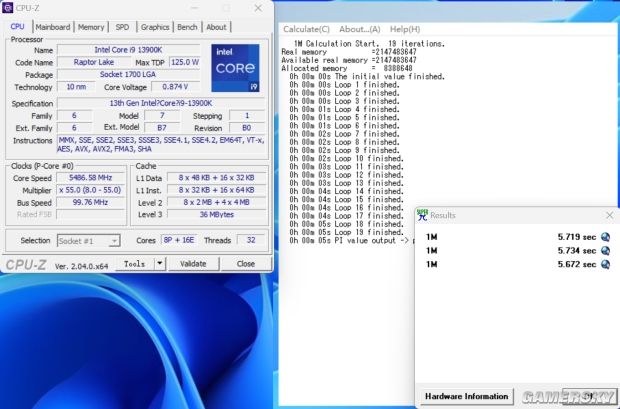Open the Calculate(C) menu
This screenshot has width=620, height=409.
coord(306,29)
